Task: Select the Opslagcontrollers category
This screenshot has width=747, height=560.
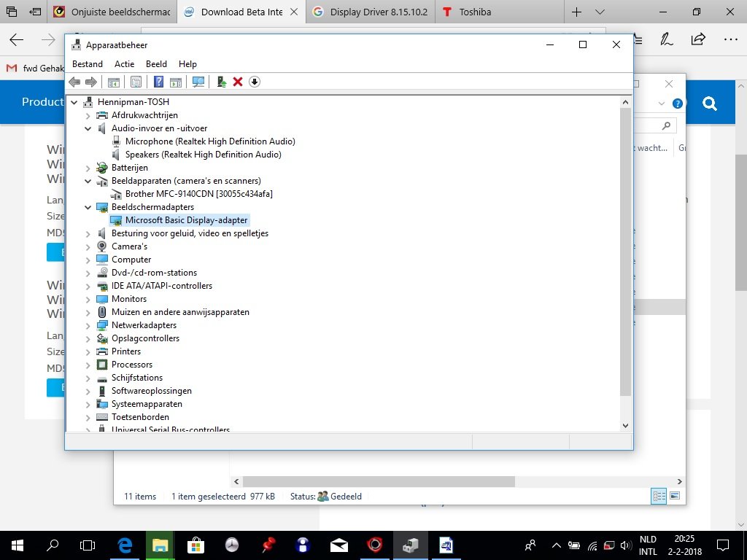Action: pyautogui.click(x=145, y=338)
